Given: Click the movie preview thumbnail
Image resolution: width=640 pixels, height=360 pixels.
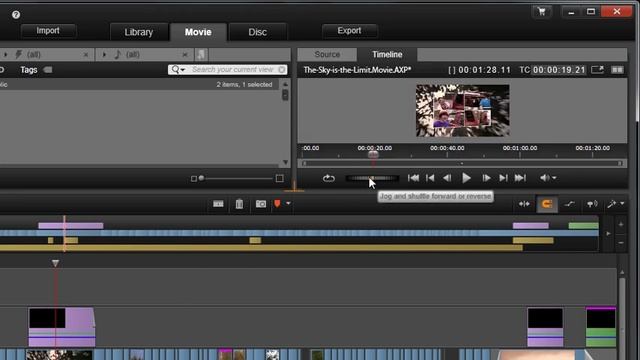Looking at the screenshot, I should pos(462,111).
